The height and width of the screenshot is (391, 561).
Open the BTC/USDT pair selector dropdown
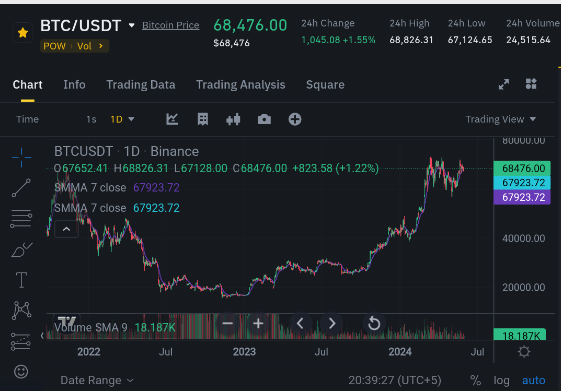(x=131, y=25)
